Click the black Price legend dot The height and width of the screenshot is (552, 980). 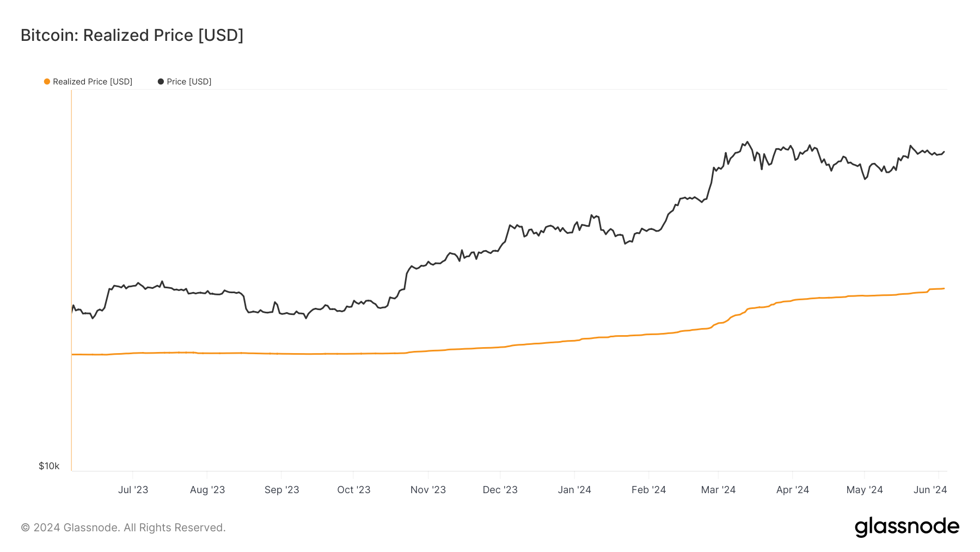coord(161,82)
